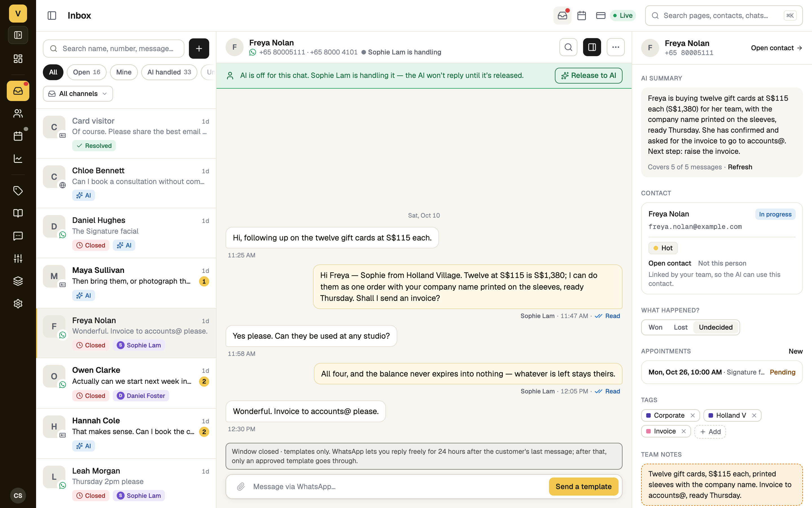The image size is (812, 508).
Task: Collapse the sidebar with panel icon beside Inbox
Action: point(52,16)
